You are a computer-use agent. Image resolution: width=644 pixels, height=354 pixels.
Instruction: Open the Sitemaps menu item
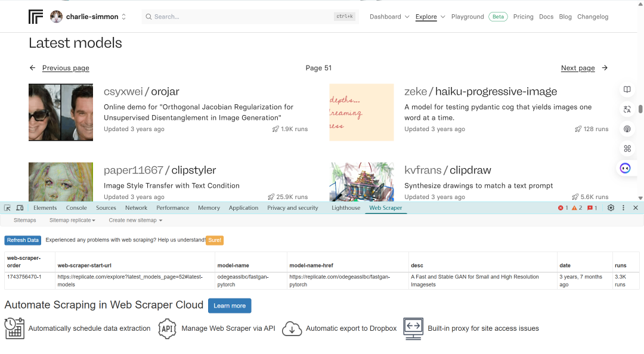point(24,220)
